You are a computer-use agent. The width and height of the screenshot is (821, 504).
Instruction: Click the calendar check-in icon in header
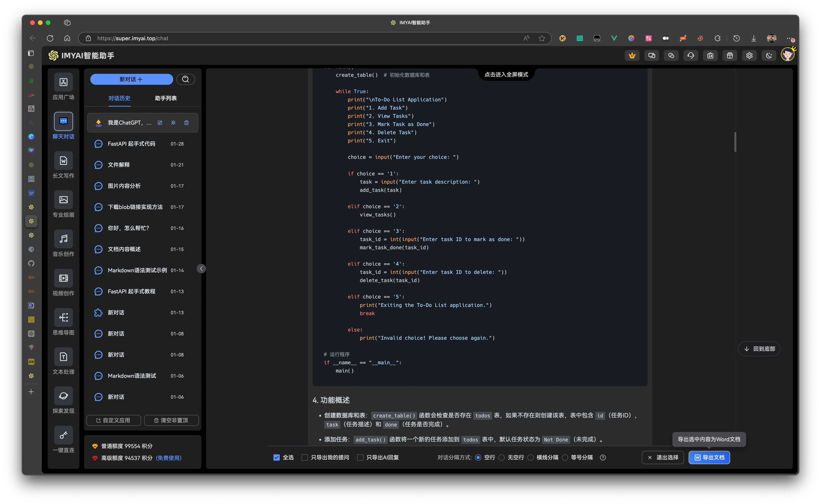pos(710,56)
